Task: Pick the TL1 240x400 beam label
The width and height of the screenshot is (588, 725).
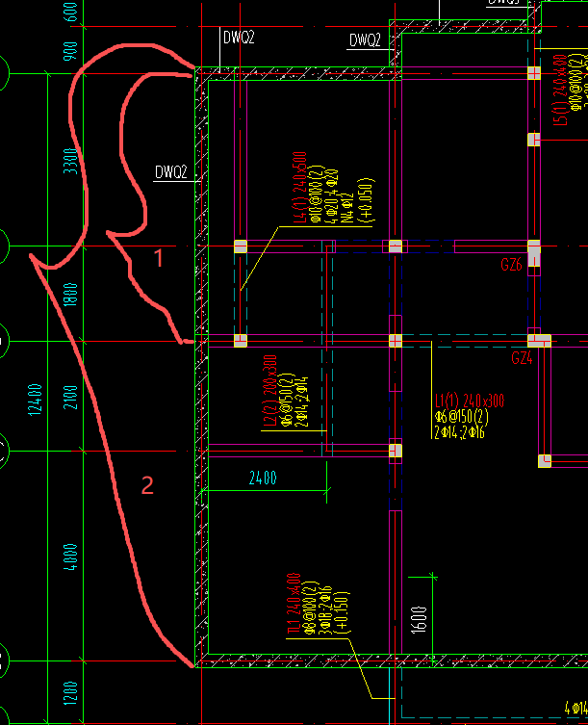Action: point(294,606)
